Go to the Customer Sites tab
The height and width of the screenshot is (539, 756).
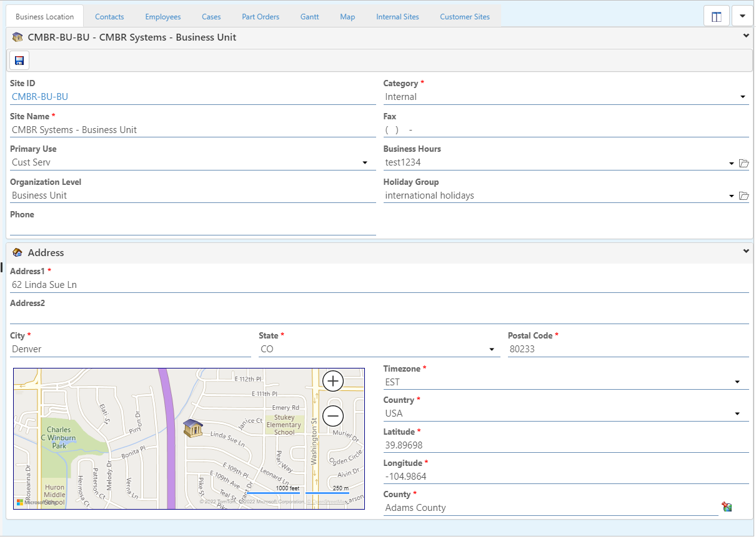tap(464, 17)
